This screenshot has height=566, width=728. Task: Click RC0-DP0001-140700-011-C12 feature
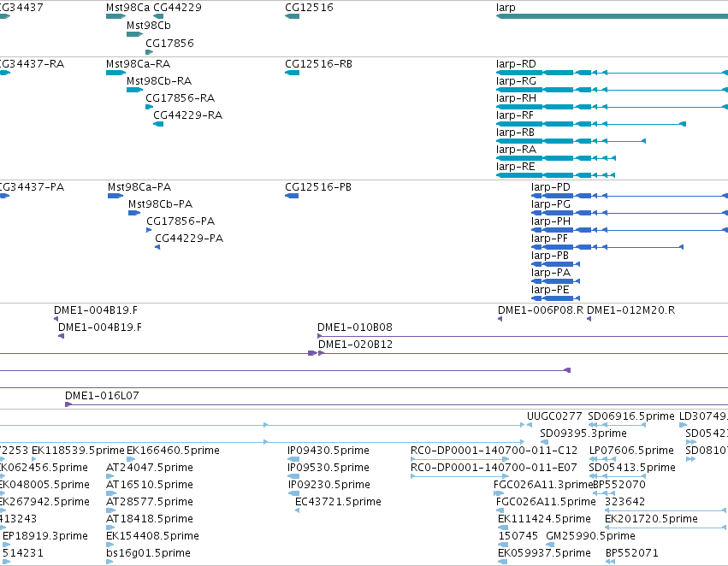(x=459, y=459)
